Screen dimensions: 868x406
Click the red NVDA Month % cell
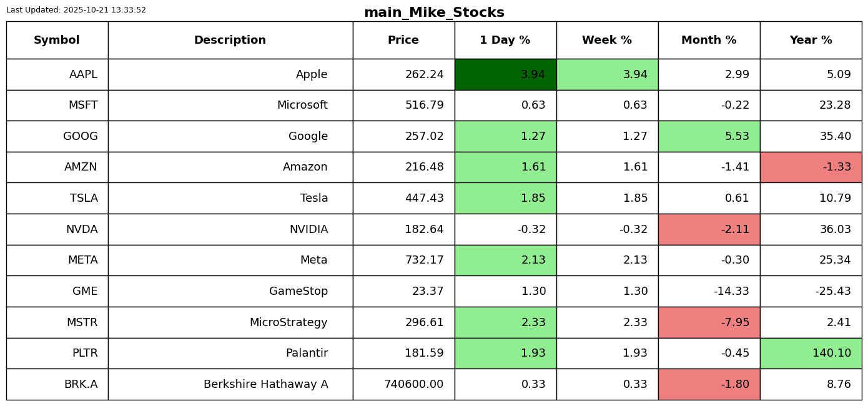[709, 229]
